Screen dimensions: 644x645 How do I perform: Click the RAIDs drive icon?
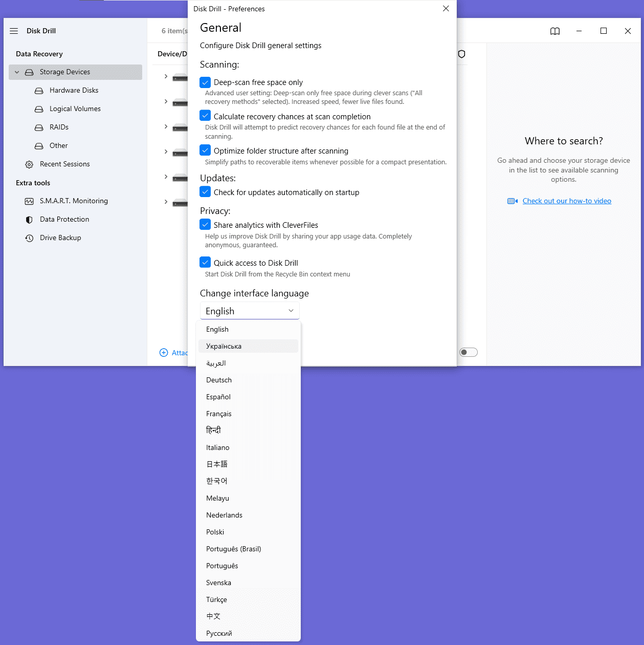39,127
